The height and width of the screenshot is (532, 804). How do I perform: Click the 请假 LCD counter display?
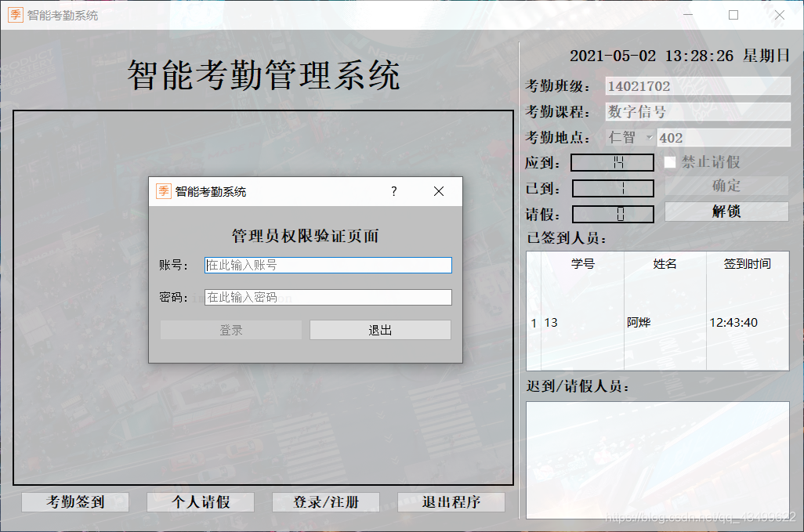(613, 214)
